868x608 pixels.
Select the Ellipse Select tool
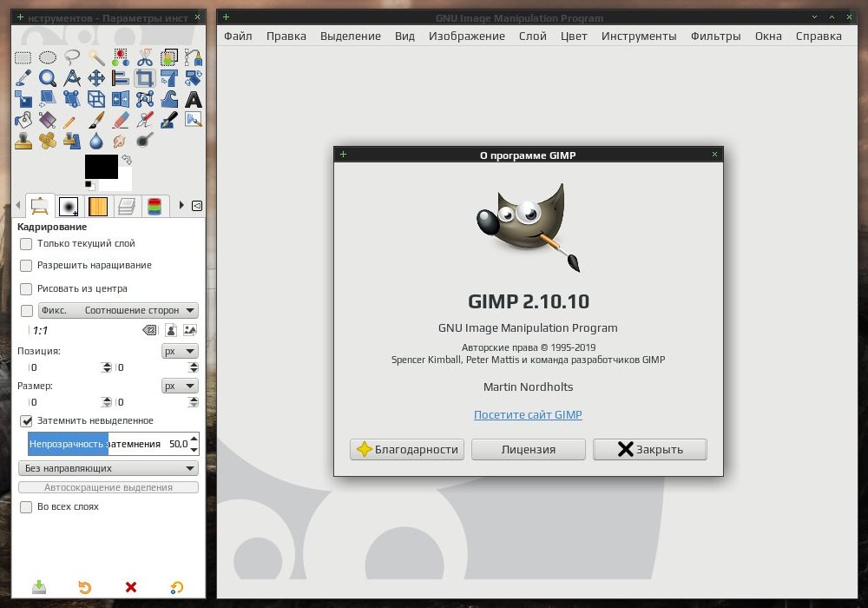click(x=48, y=57)
